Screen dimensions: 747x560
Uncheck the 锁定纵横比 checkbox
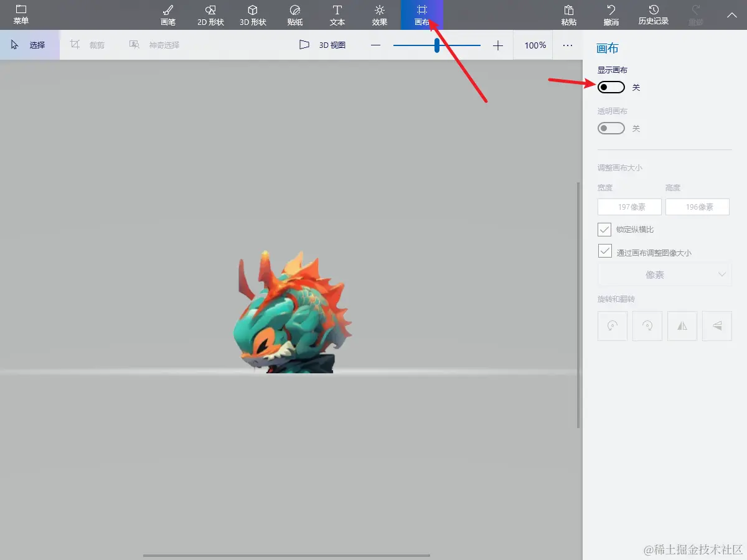tap(604, 230)
